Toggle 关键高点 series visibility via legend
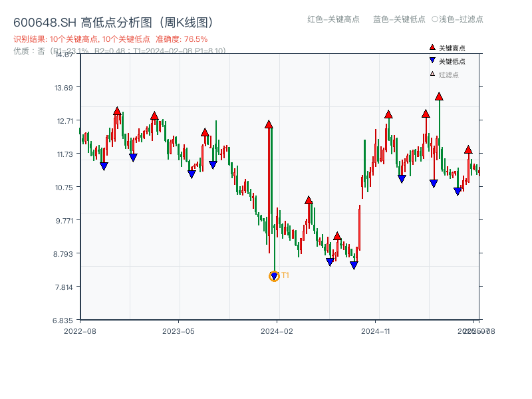 coord(446,48)
